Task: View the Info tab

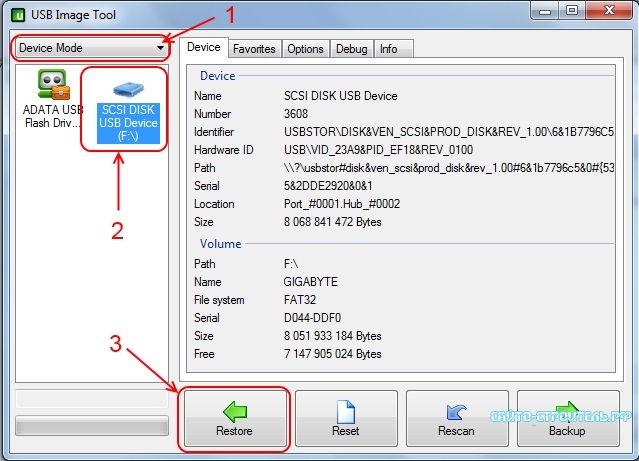Action: 388,49
